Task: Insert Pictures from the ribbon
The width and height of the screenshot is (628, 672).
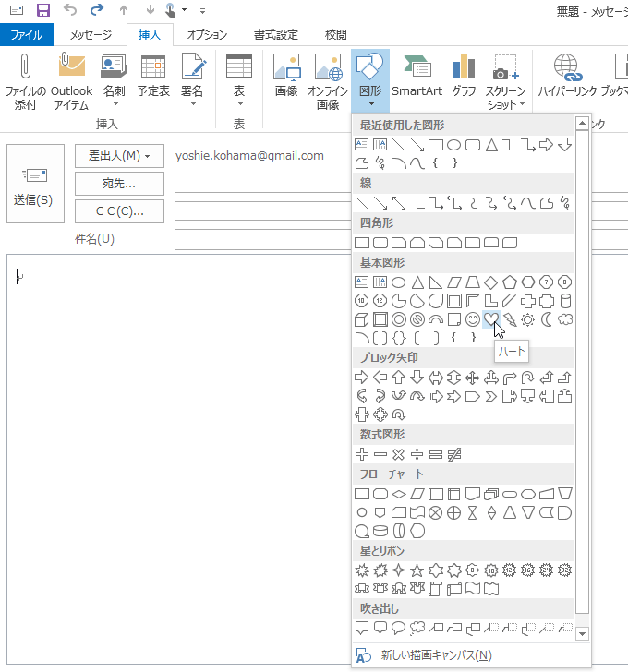Action: click(x=286, y=76)
